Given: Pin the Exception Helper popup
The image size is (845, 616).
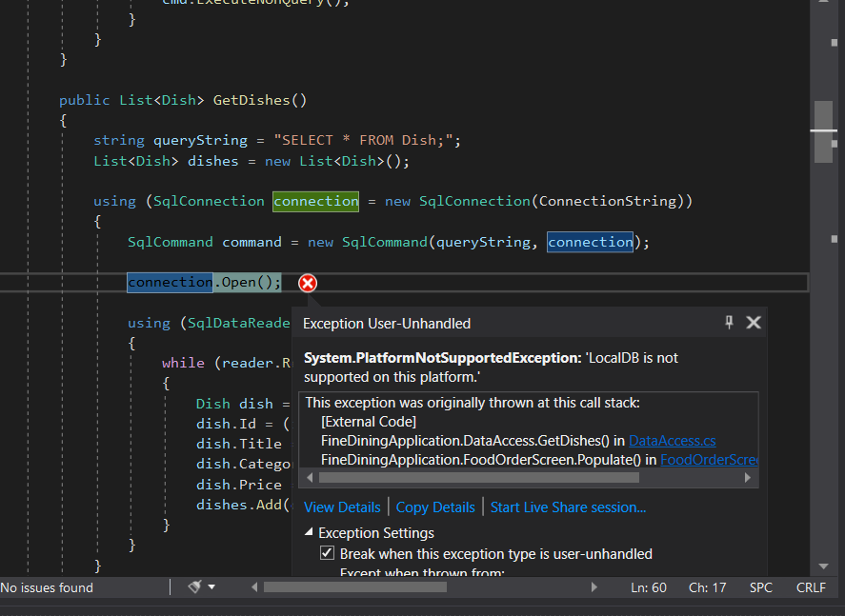Looking at the screenshot, I should coord(728,322).
